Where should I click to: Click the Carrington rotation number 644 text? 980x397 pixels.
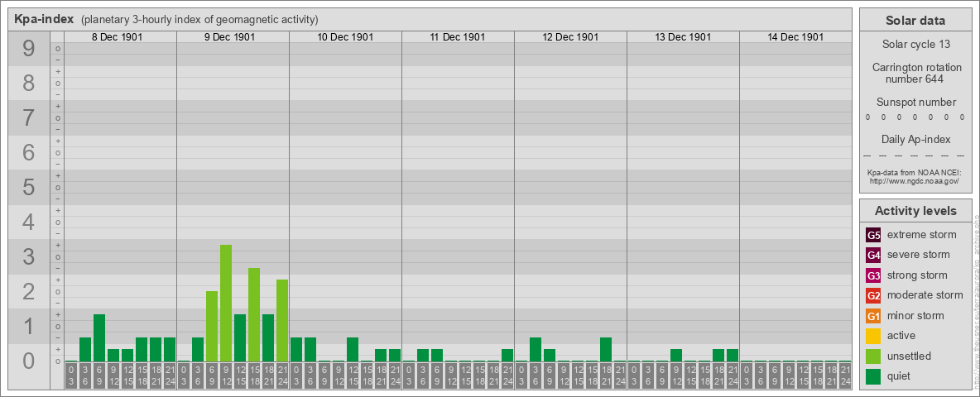click(x=915, y=73)
